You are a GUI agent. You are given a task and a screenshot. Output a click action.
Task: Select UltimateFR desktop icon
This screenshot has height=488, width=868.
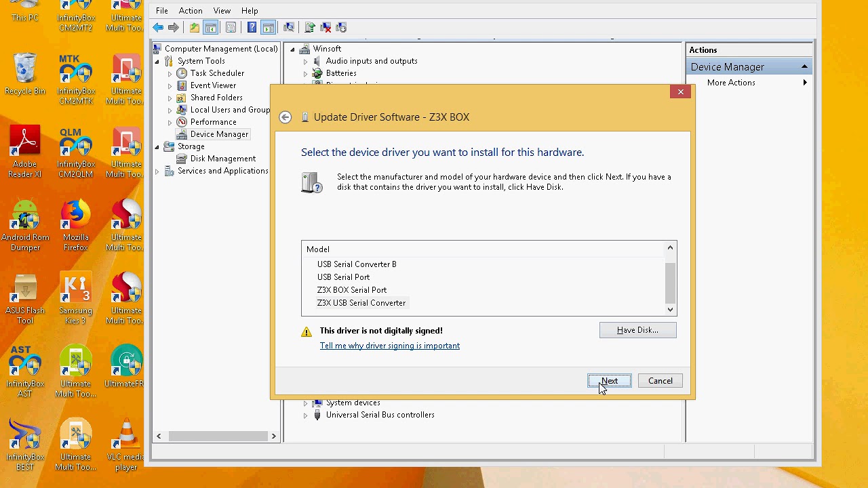click(x=126, y=366)
